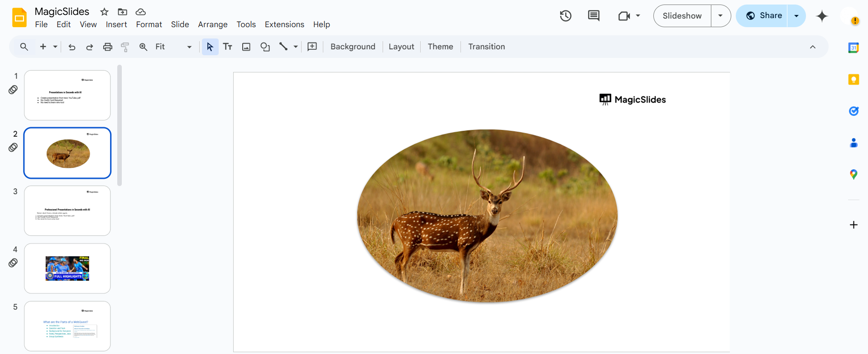868x354 pixels.
Task: Open the Layout options
Action: point(401,47)
